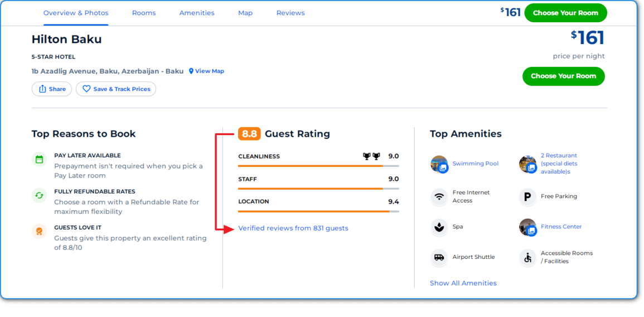Screen dimensions: 644x317
Task: Click the 2 Restaurant photo icon
Action: click(x=528, y=164)
